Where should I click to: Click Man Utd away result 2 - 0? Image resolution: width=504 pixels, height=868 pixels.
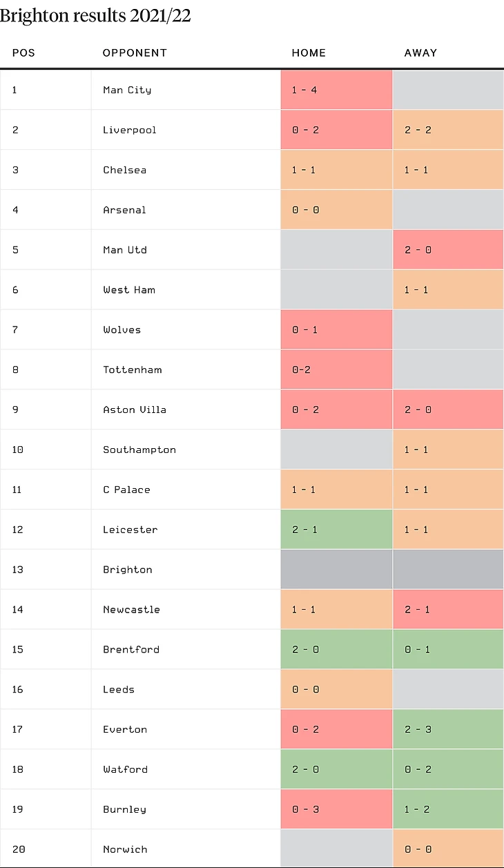click(x=418, y=250)
